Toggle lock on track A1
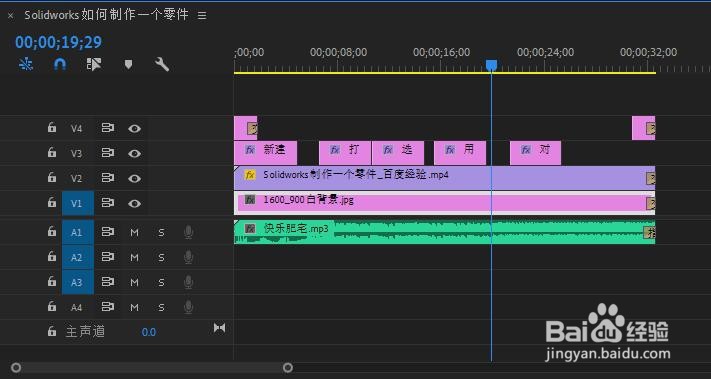The image size is (711, 379). (x=52, y=232)
